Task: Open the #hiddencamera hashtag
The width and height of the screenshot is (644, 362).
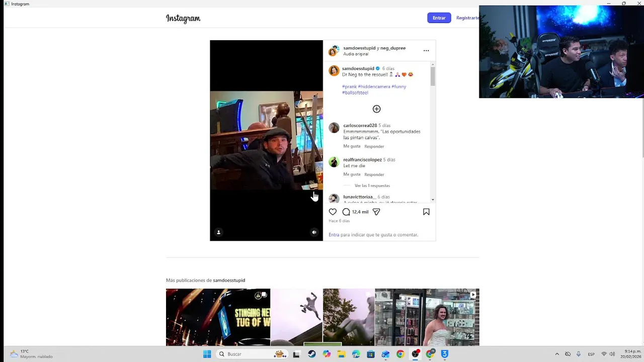Action: click(374, 86)
